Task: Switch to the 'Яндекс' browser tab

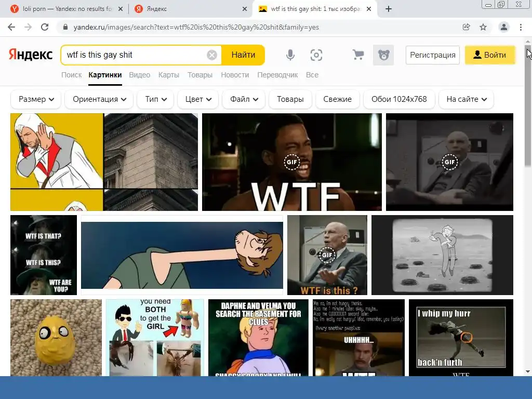Action: coord(190,9)
